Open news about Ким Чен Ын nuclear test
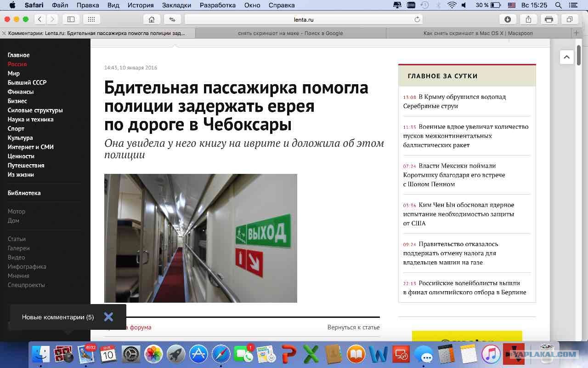The height and width of the screenshot is (368, 588). (x=458, y=214)
